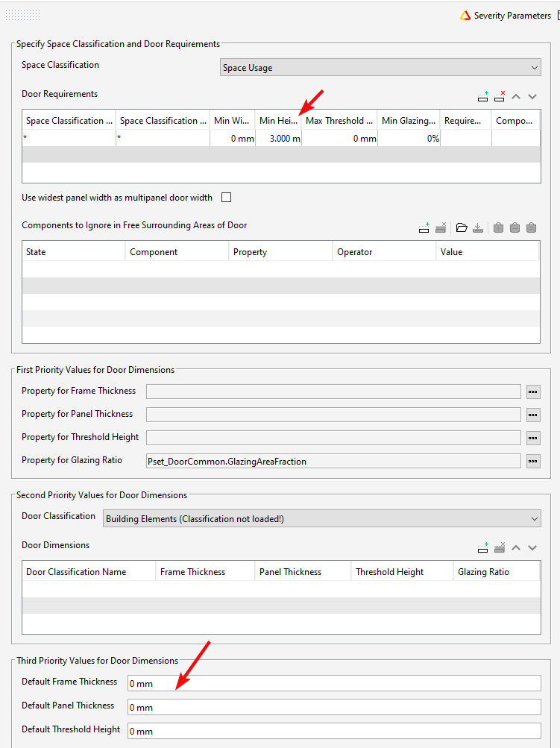
Task: Click the Property column header
Action: (x=280, y=252)
